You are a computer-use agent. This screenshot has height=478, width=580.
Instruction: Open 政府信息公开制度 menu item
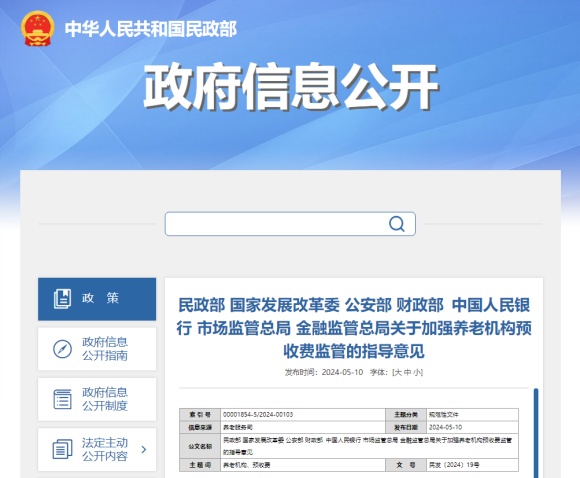[97, 399]
